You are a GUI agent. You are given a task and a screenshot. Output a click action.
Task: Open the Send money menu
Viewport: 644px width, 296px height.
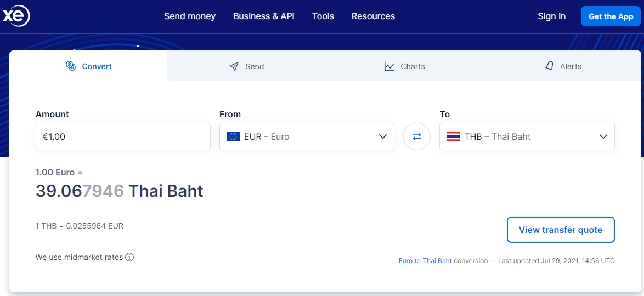[x=190, y=16]
